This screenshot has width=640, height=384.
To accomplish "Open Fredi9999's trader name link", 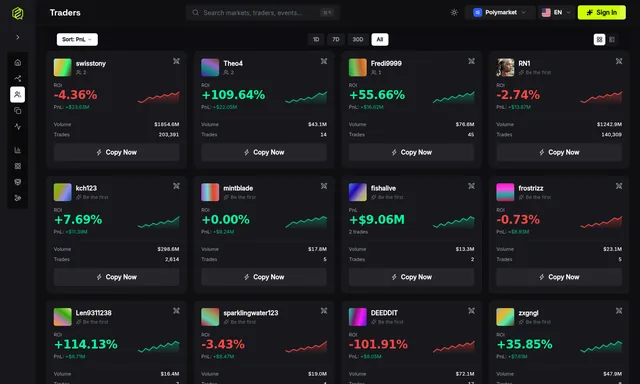I will pyautogui.click(x=386, y=63).
